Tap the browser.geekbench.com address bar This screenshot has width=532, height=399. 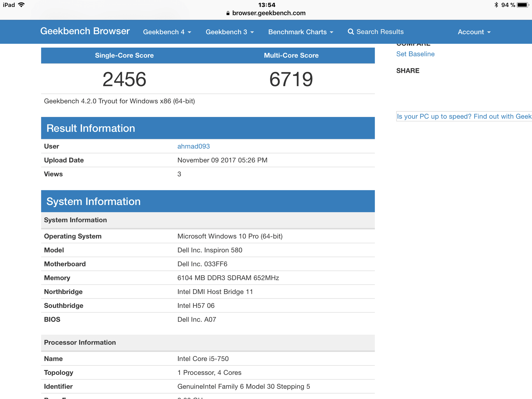click(266, 13)
